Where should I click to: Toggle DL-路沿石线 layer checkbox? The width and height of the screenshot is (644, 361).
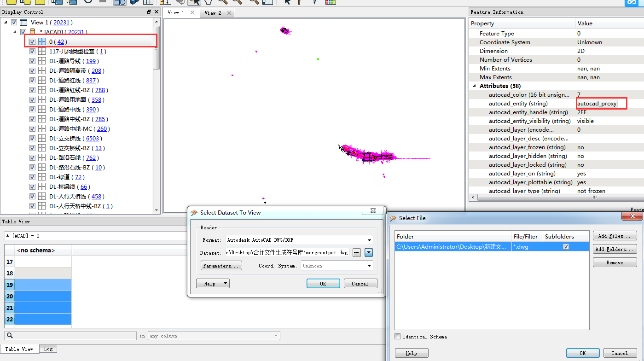pyautogui.click(x=32, y=157)
